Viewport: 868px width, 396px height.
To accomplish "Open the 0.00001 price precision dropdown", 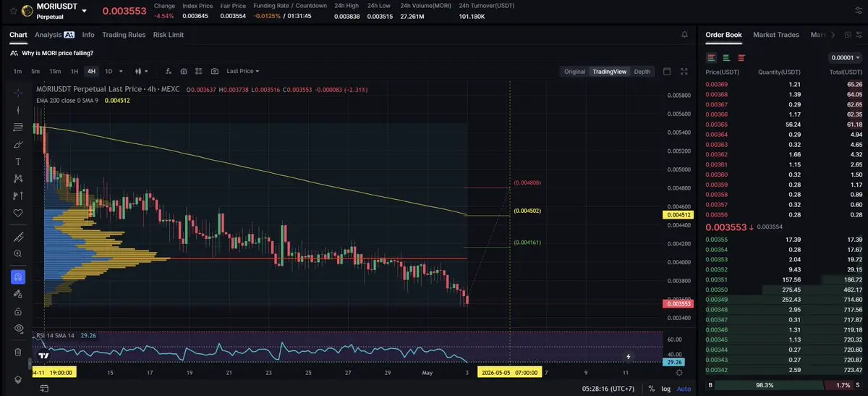I will coord(846,58).
